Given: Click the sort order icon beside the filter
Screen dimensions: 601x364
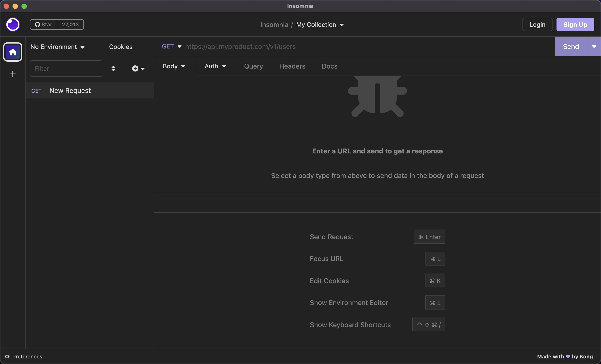Looking at the screenshot, I should 113,69.
